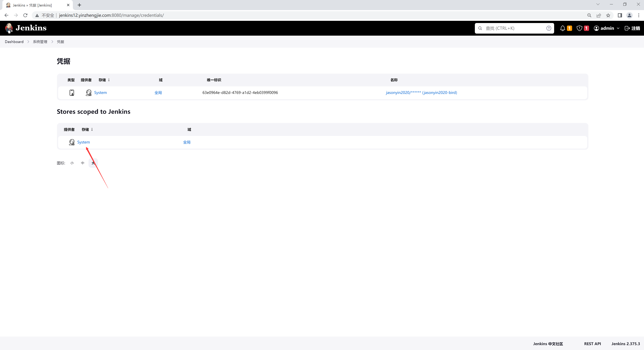The width and height of the screenshot is (644, 350).
Task: Expand chevron after Dashboard breadcrumb
Action: pyautogui.click(x=28, y=42)
